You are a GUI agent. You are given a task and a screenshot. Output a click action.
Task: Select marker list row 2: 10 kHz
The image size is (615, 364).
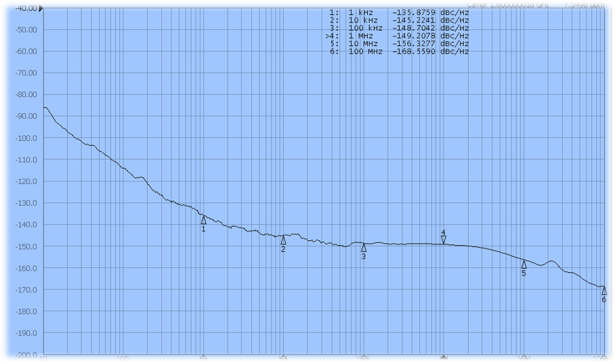click(x=399, y=20)
